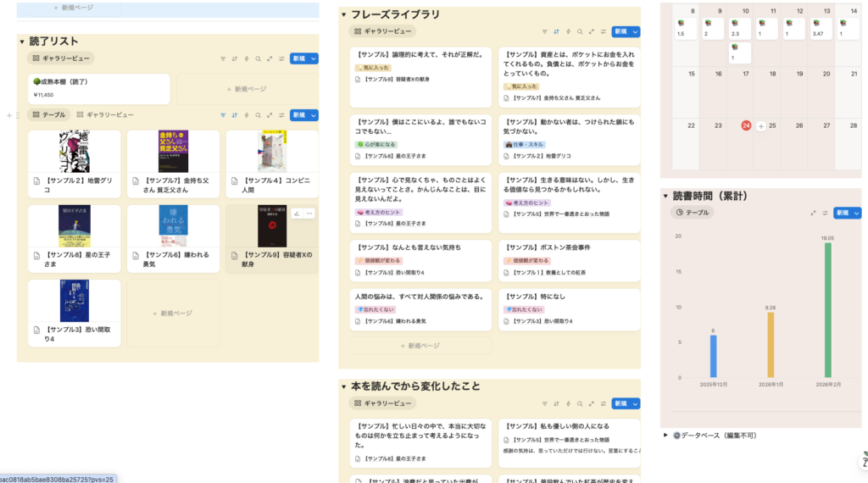Open three-dot menu on 容疑者Xの献身 card
Image resolution: width=868 pixels, height=483 pixels.
tap(309, 214)
